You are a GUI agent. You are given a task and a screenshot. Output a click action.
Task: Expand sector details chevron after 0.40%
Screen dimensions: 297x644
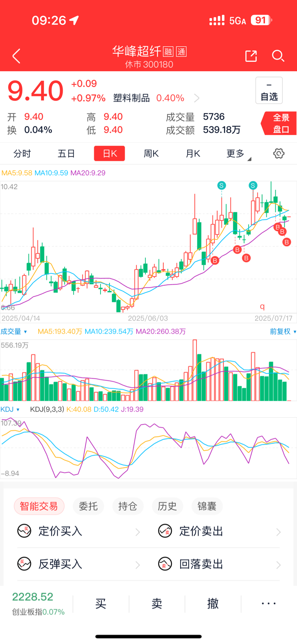pyautogui.click(x=196, y=98)
